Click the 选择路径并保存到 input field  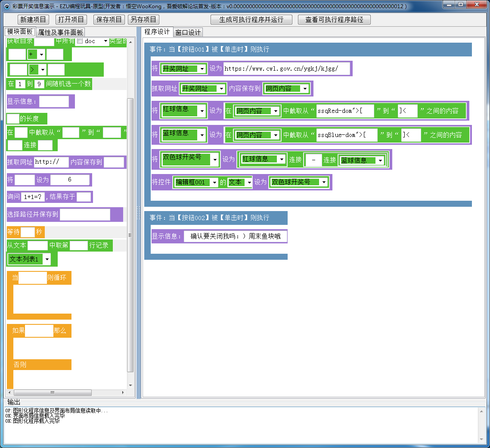pos(85,215)
